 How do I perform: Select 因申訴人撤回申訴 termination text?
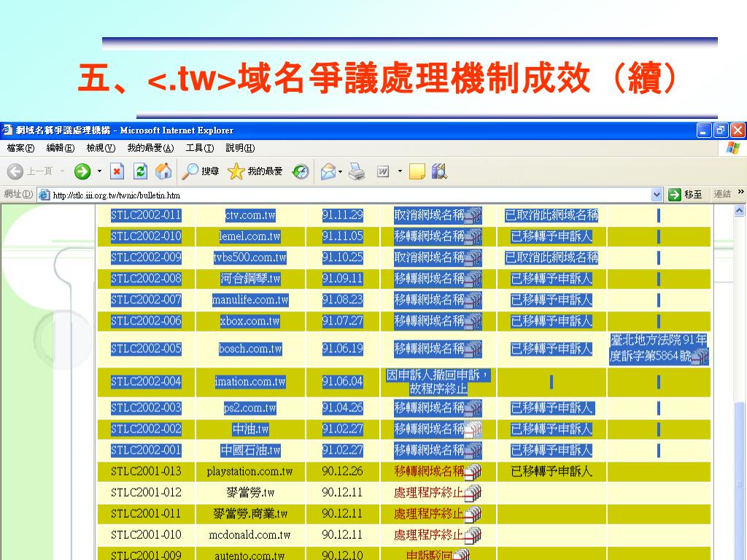click(438, 382)
